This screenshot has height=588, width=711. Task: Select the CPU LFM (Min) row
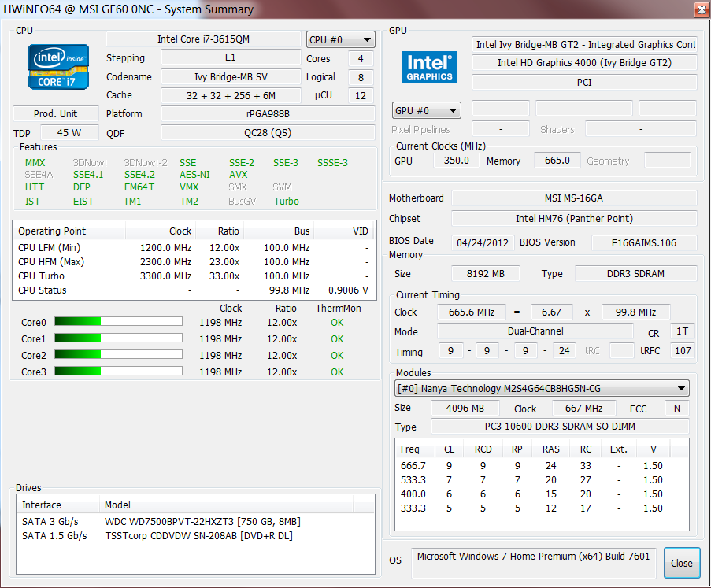tap(194, 247)
